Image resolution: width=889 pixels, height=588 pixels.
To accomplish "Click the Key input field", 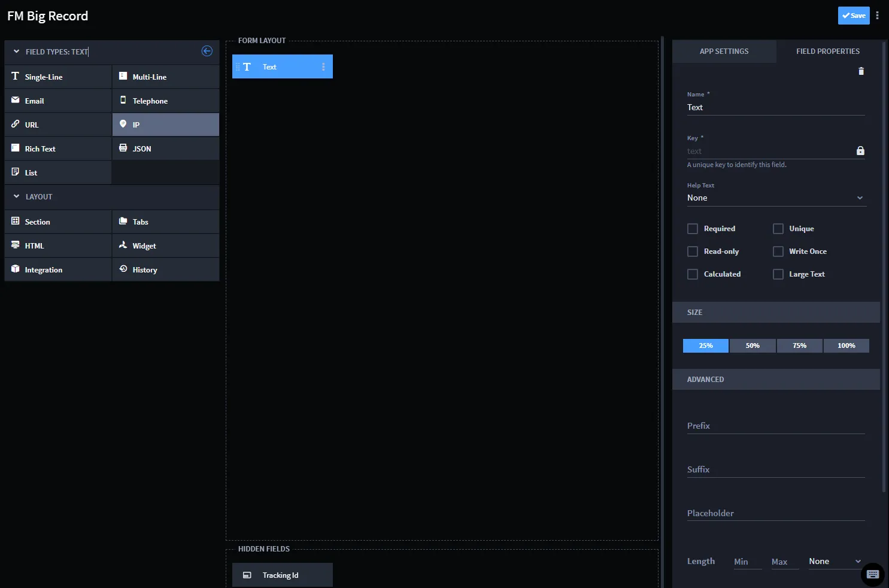I will click(x=770, y=151).
